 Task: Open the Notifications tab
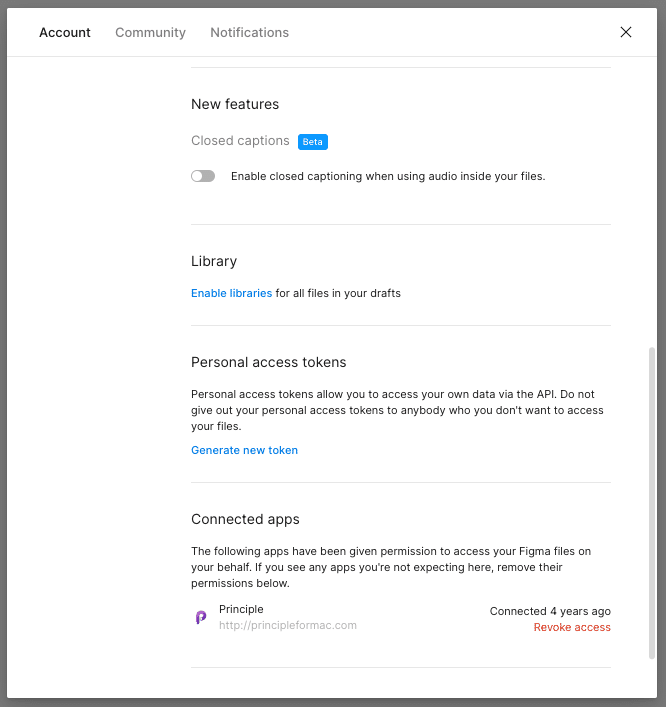coord(249,32)
